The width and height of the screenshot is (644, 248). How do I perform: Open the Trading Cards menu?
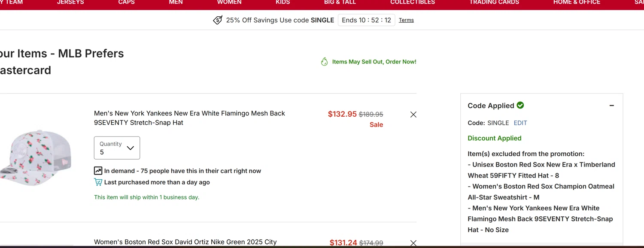click(x=494, y=2)
